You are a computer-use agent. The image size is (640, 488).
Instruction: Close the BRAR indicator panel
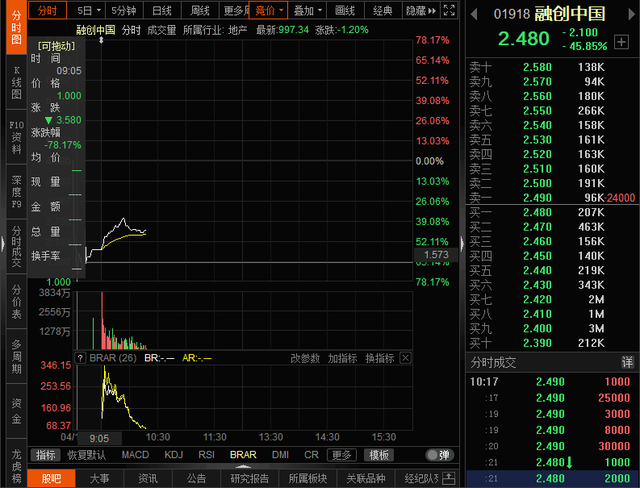click(x=405, y=358)
